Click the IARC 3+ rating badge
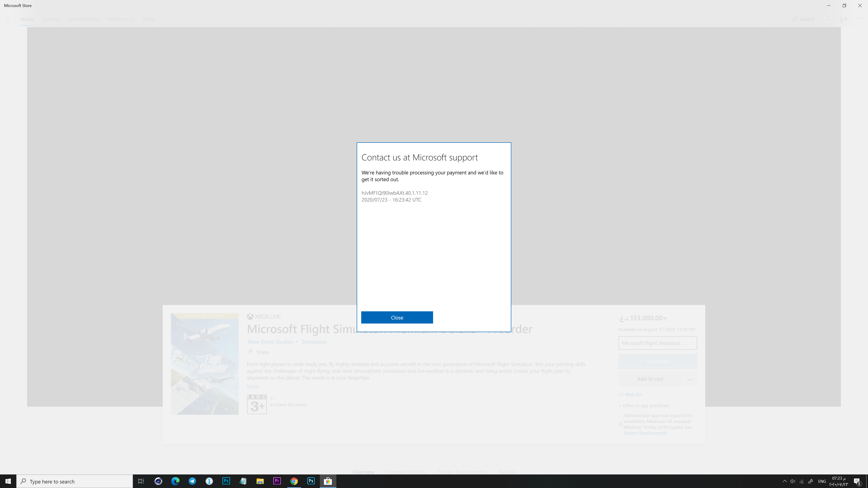 [x=257, y=404]
